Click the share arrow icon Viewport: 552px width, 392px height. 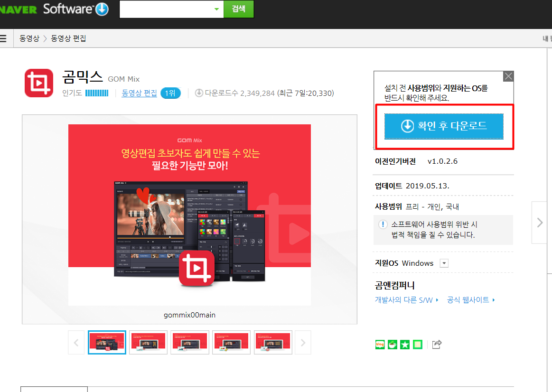coord(437,345)
